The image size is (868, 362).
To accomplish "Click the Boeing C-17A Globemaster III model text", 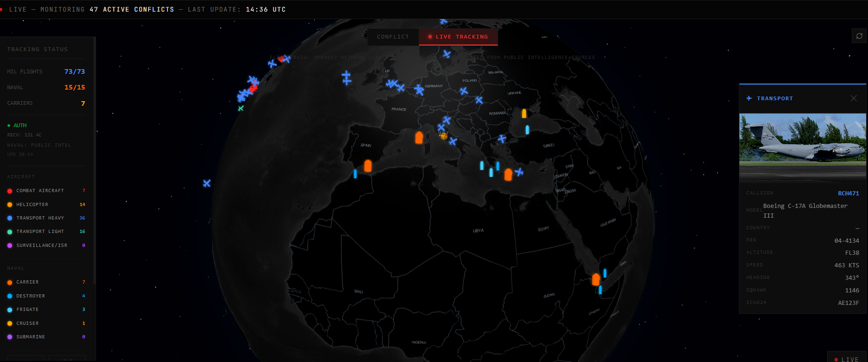I will [x=805, y=211].
